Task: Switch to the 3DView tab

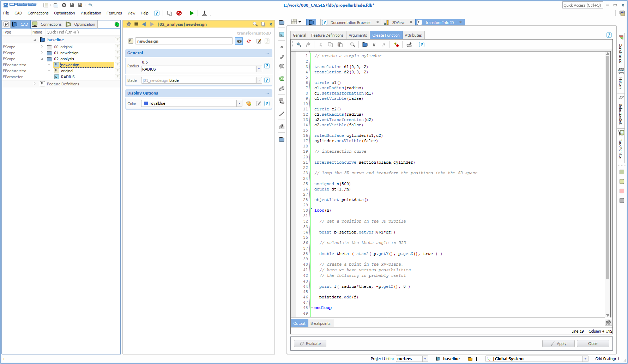Action: point(398,22)
